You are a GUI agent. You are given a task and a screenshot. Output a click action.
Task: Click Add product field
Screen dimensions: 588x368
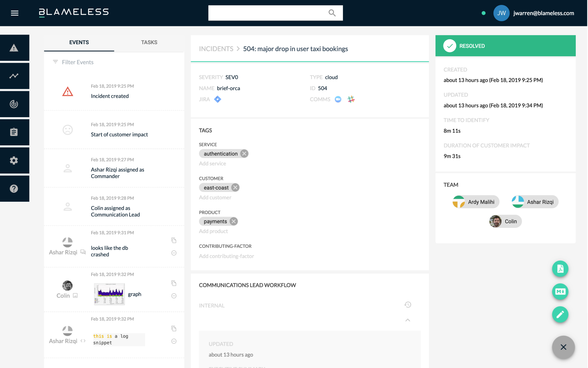tap(213, 232)
